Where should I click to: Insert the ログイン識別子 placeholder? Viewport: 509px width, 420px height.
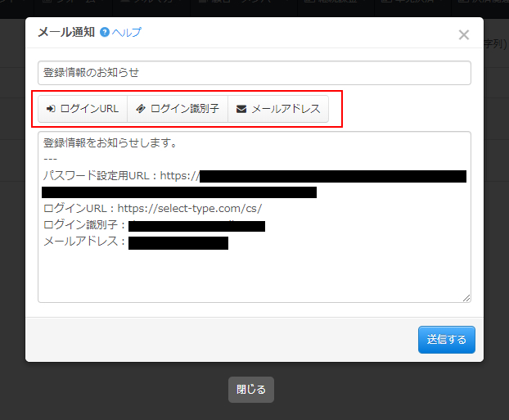point(177,109)
